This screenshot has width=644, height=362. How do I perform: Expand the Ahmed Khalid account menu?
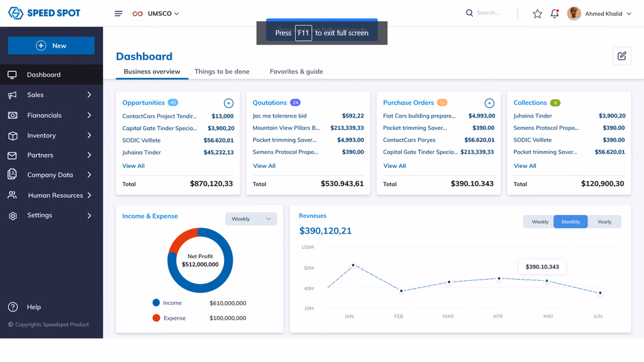click(598, 13)
